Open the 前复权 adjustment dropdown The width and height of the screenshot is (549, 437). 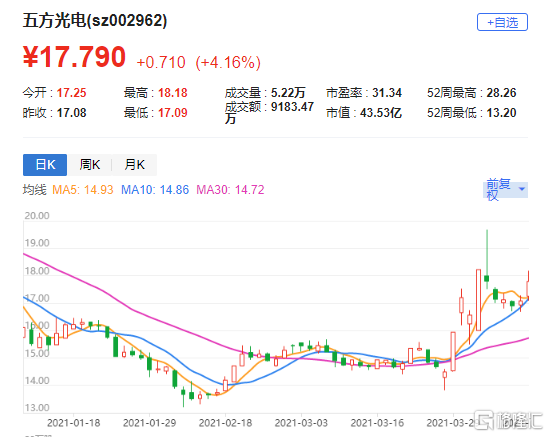click(x=505, y=190)
